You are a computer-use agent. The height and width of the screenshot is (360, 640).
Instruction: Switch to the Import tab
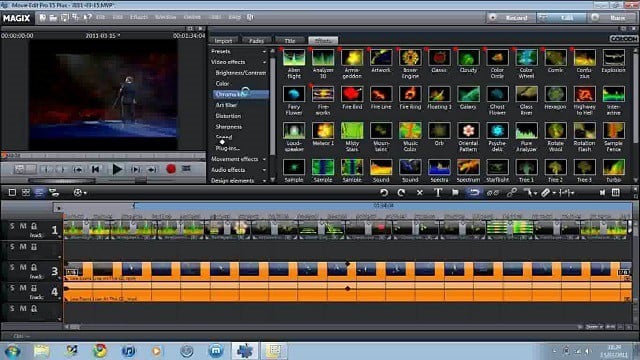[223, 40]
